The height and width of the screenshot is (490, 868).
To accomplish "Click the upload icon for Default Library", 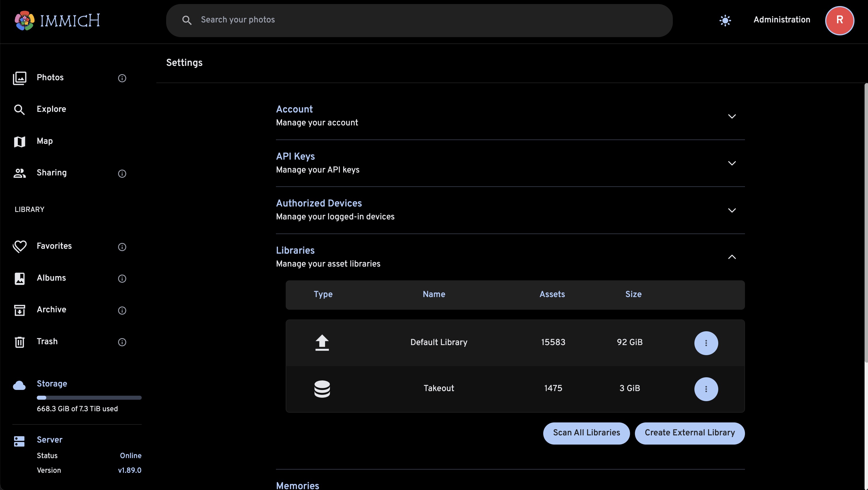I will click(x=322, y=343).
